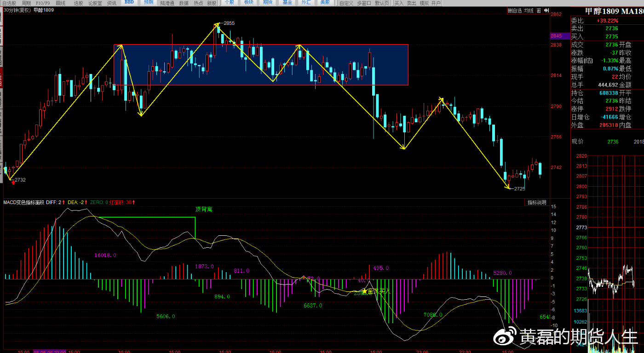Screen dimensions: 644x353
Task: Open the 自选股 watchlist menu
Action: (x=8, y=3)
